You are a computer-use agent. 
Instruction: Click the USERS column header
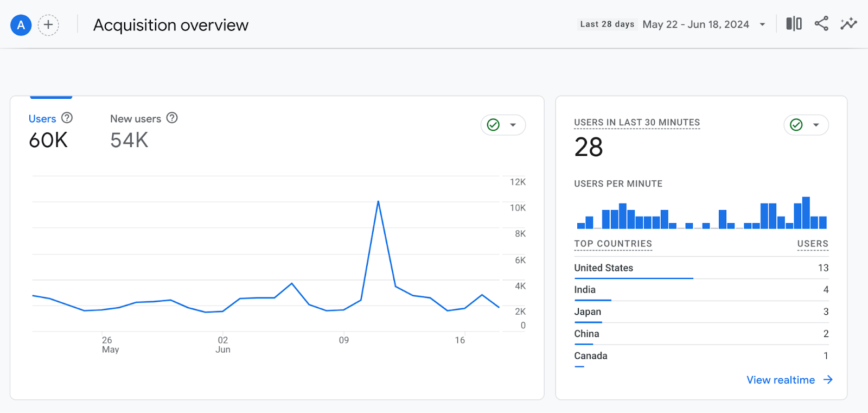(813, 244)
